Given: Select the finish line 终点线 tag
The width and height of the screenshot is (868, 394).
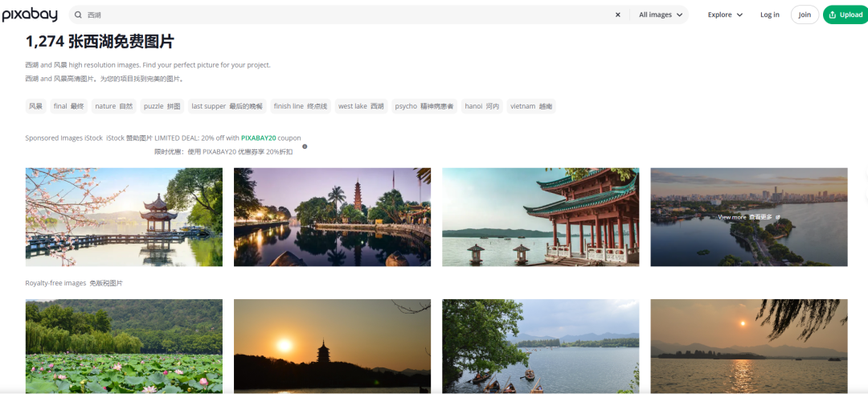Looking at the screenshot, I should tap(301, 106).
